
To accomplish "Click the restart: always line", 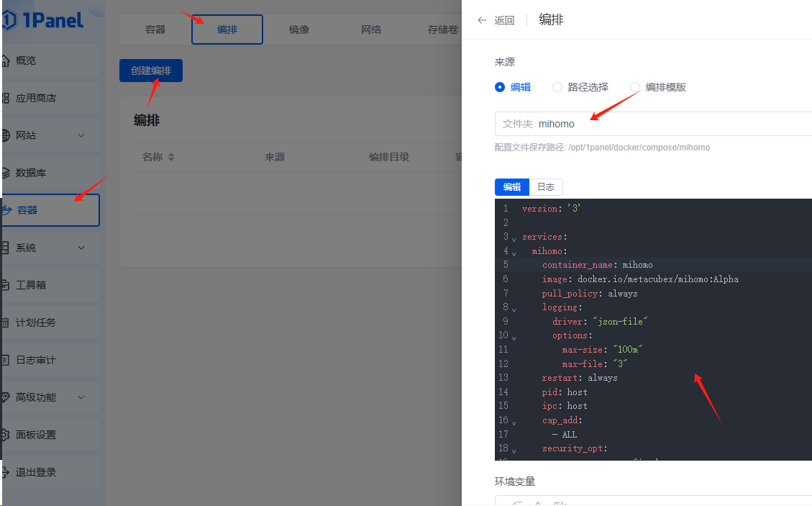I will coord(580,378).
